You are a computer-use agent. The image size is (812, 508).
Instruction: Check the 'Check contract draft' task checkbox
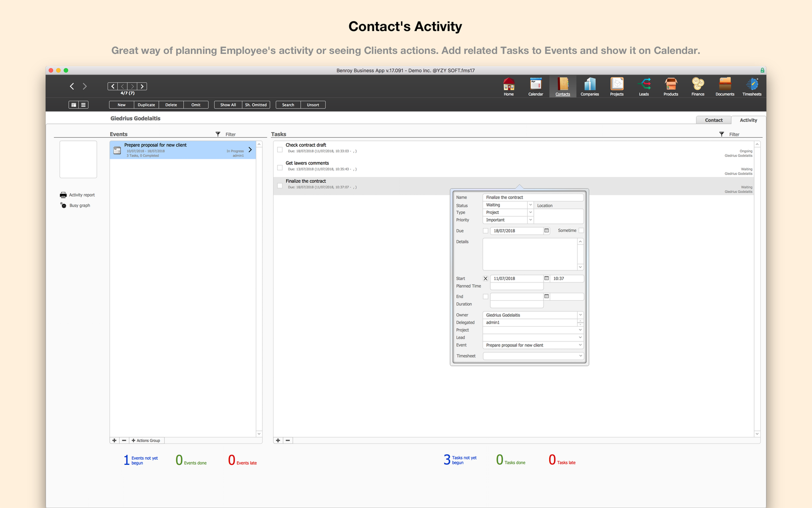point(280,150)
